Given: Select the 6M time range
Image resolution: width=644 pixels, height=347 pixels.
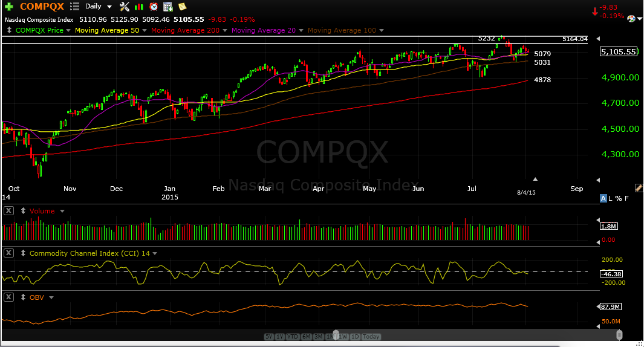Looking at the screenshot, I should pyautogui.click(x=307, y=336).
